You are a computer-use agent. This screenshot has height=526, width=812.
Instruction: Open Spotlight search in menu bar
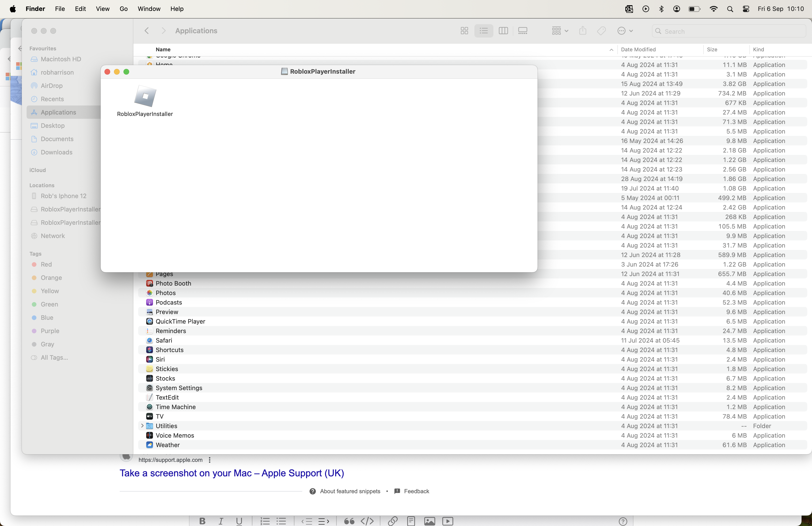coord(730,9)
